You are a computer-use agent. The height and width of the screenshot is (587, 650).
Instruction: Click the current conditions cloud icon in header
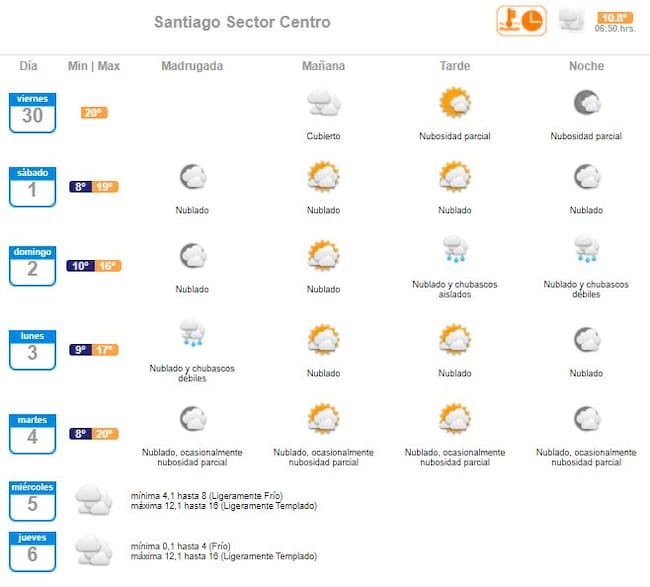click(572, 20)
